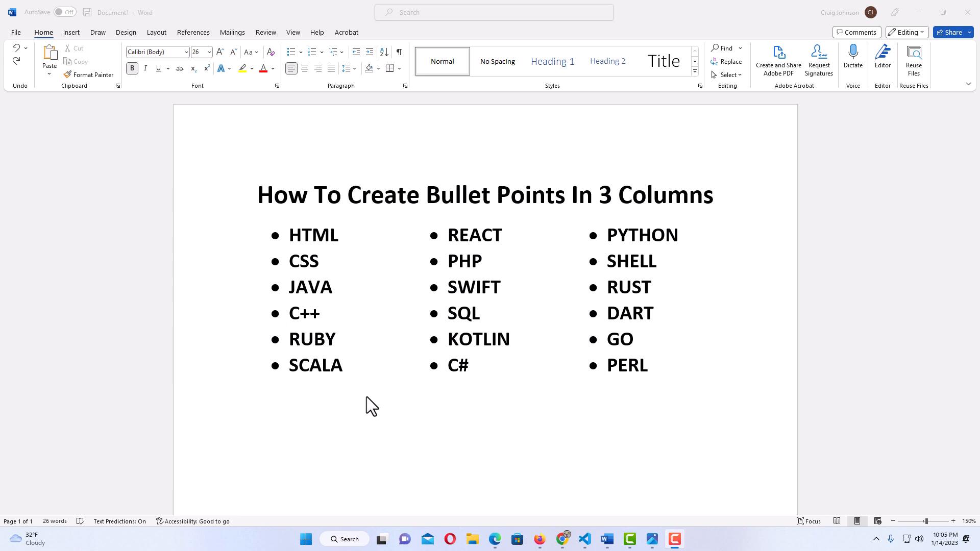The height and width of the screenshot is (551, 980).
Task: Expand the font size dropdown
Action: coord(209,52)
